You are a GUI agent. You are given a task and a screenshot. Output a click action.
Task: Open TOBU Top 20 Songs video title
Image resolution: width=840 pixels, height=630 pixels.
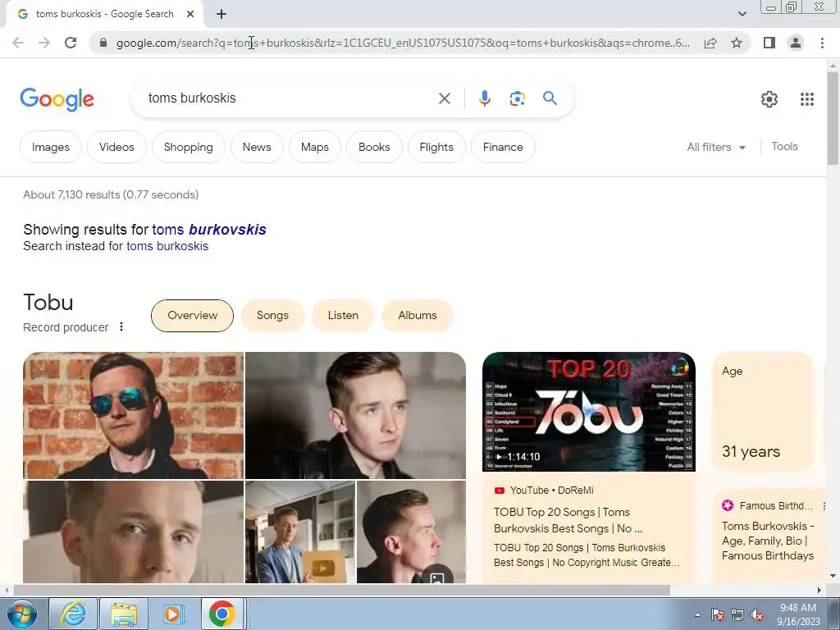(x=568, y=520)
